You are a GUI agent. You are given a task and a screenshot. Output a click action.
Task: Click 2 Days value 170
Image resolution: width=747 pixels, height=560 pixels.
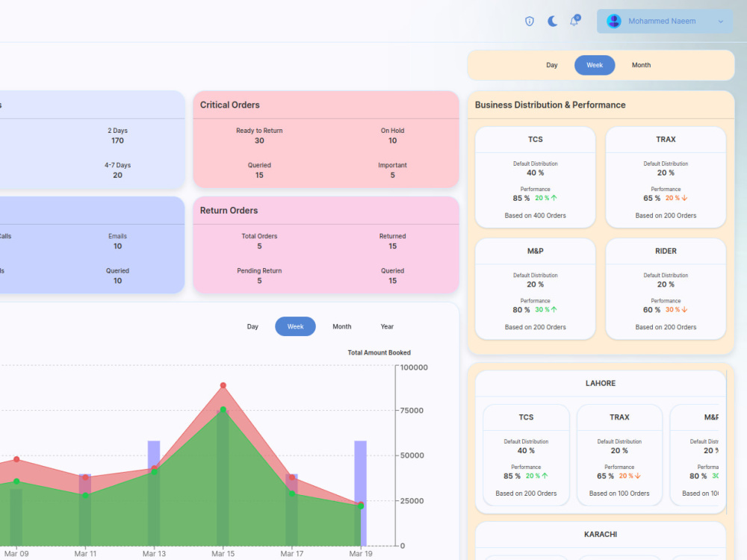click(118, 141)
